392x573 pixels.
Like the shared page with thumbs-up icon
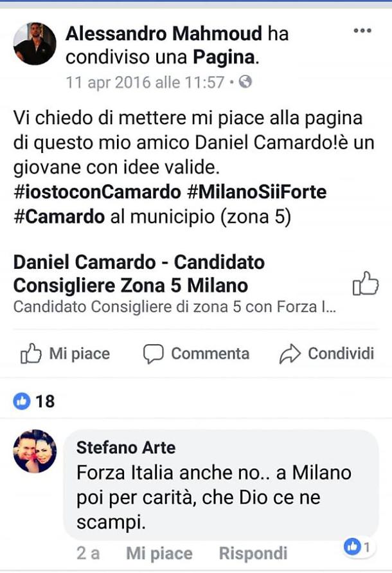click(x=366, y=284)
